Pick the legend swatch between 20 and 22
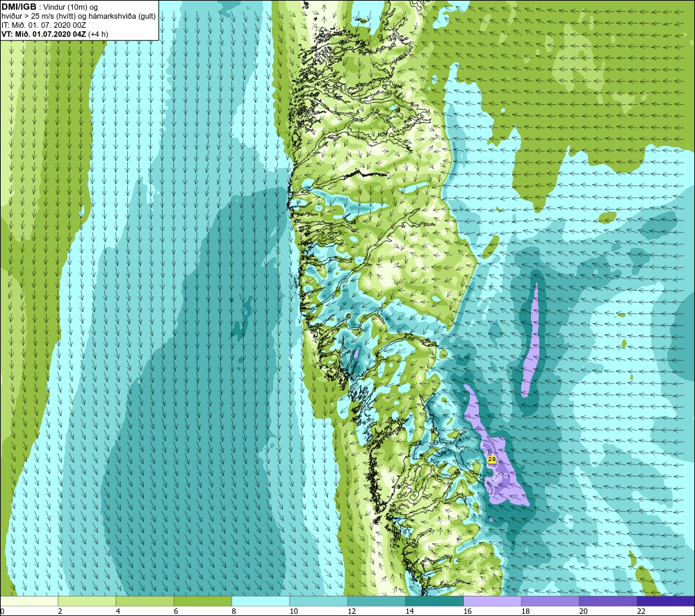Viewport: 695px width, 616px height. (x=608, y=601)
